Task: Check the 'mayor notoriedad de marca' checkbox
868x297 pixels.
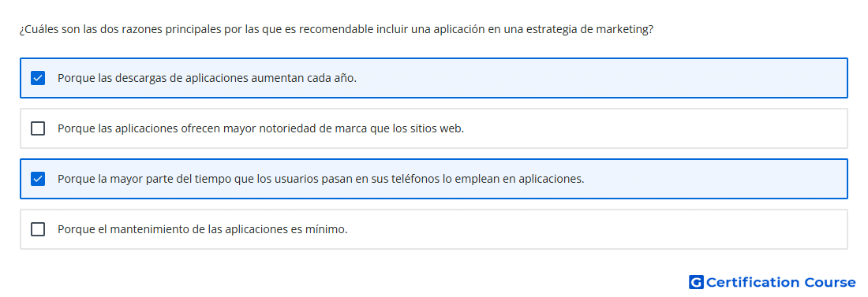Action: (38, 128)
